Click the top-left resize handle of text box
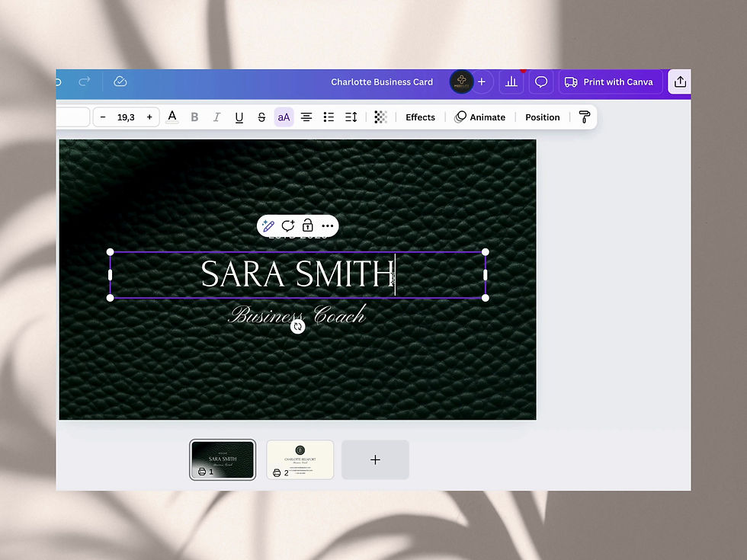747x560 pixels. [x=110, y=252]
